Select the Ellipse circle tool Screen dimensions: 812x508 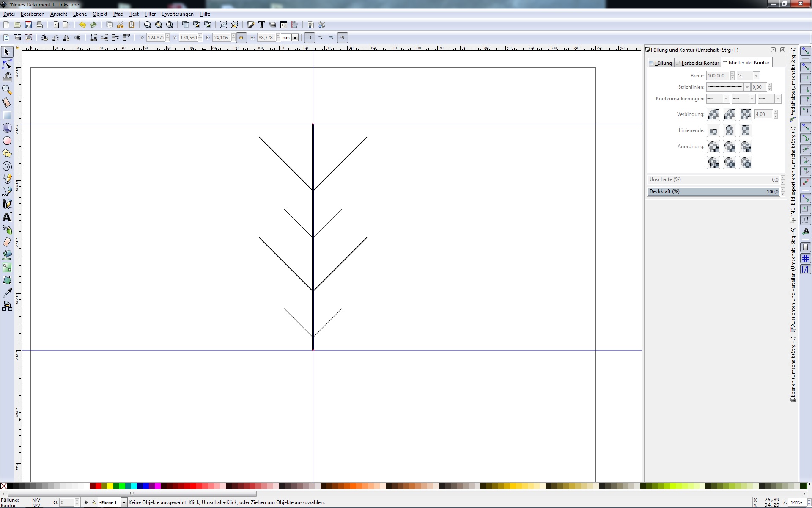pos(7,141)
